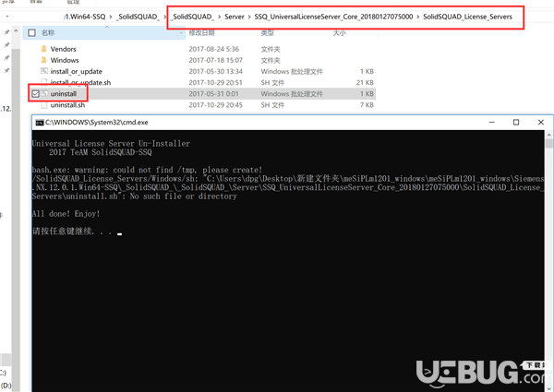Navigate to Server breadcrumb
Viewport: 554px width, 392px height.
pyautogui.click(x=235, y=17)
